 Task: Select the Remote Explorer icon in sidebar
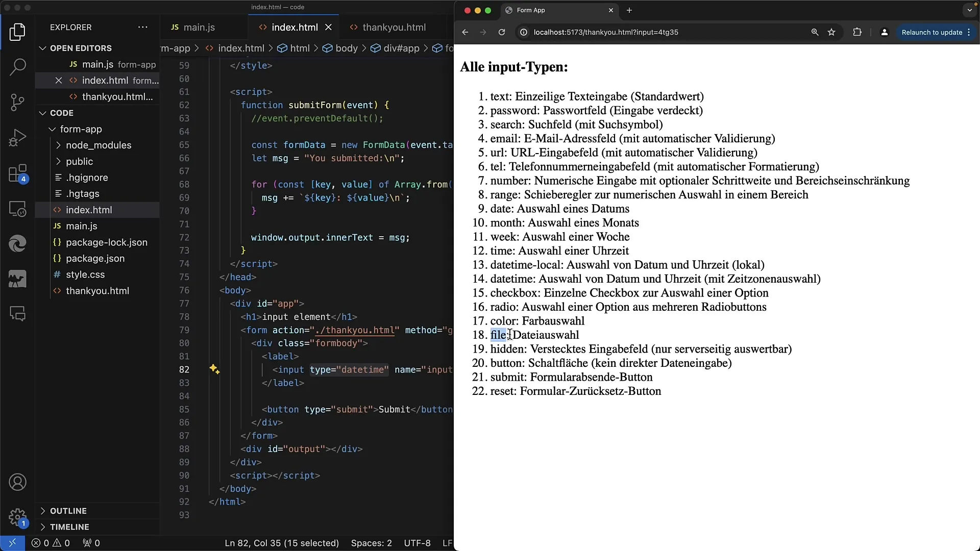tap(18, 209)
